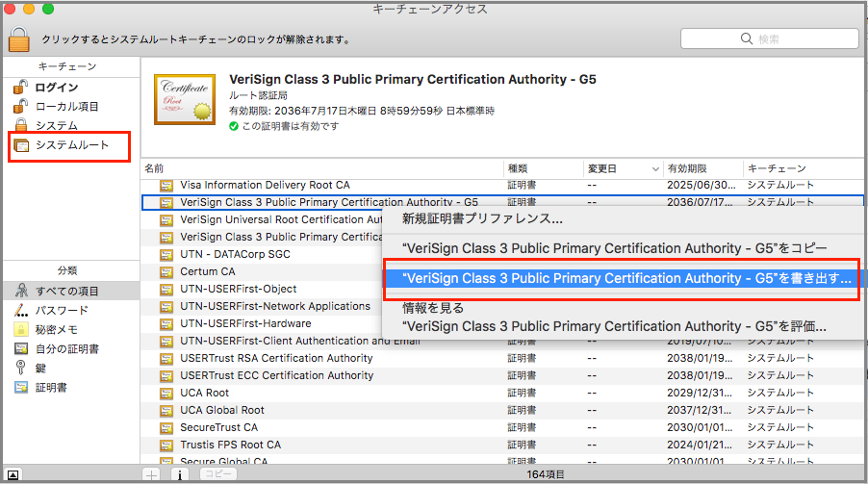Viewport: 868px width, 484px height.
Task: Select Trustis FPS Root CA row
Action: click(502, 445)
